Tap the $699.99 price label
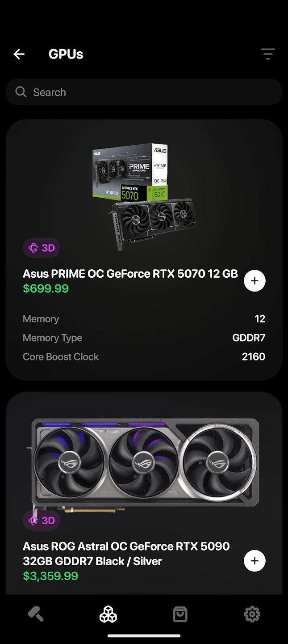288x644 pixels. 46,288
